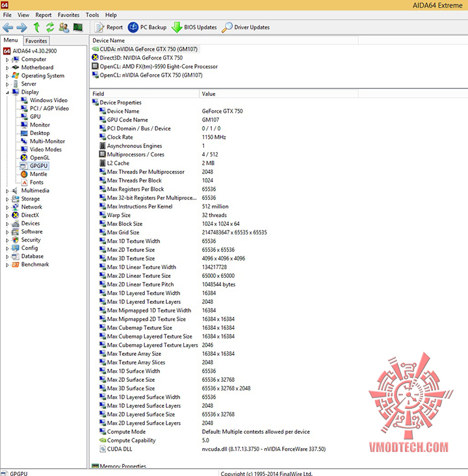Viewport: 468px width, 476px height.
Task: Select OpenCL: nVIDIA GeForce GTX 750 device
Action: pyautogui.click(x=148, y=75)
